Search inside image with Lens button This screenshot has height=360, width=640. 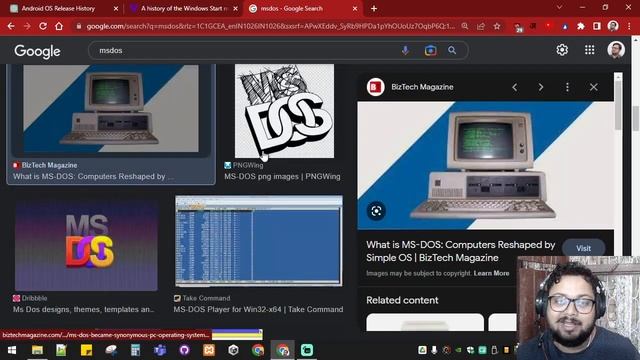point(376,211)
